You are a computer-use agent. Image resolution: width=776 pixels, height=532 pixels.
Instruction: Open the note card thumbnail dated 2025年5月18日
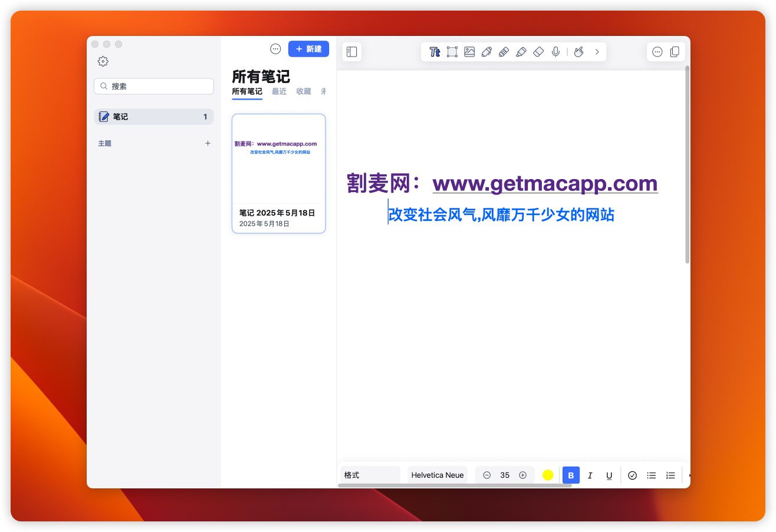coord(278,173)
